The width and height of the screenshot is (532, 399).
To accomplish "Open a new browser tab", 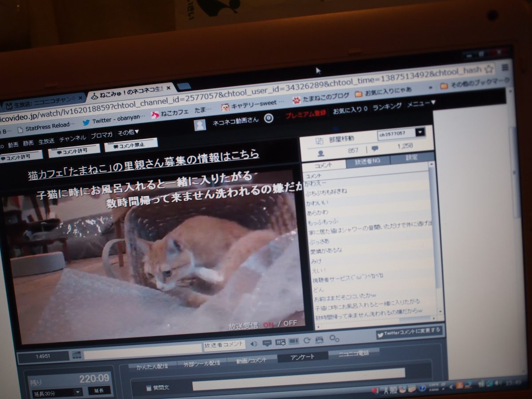I will 184,86.
